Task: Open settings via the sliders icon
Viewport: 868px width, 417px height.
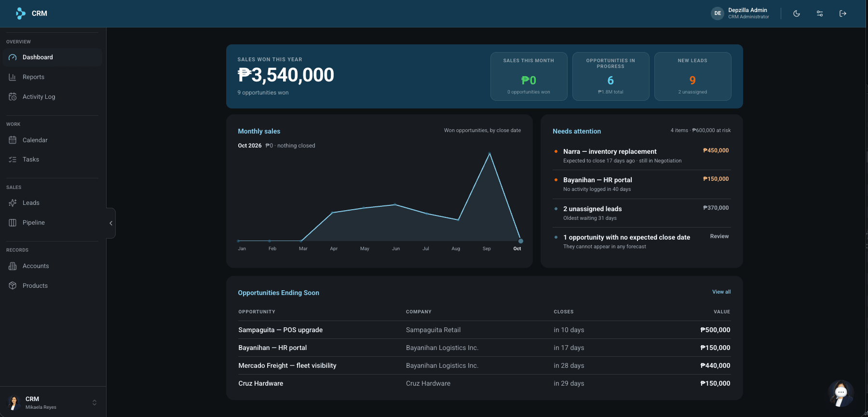Action: [x=820, y=13]
